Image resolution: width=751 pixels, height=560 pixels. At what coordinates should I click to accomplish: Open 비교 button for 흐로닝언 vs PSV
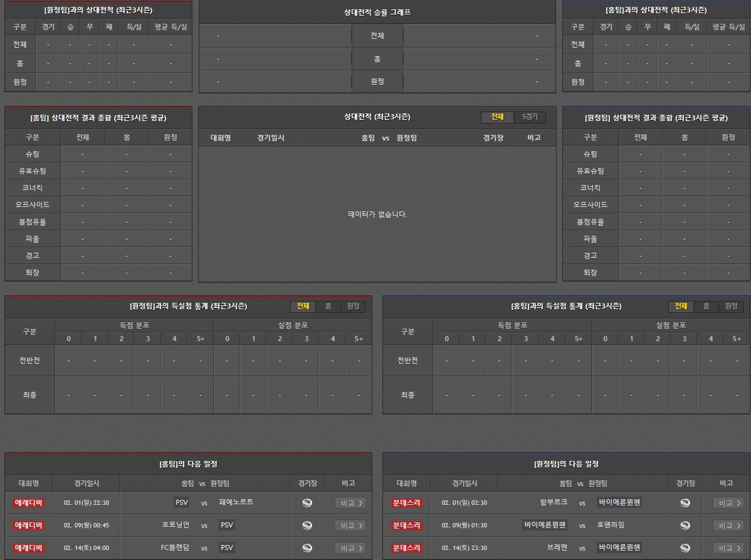coord(350,526)
